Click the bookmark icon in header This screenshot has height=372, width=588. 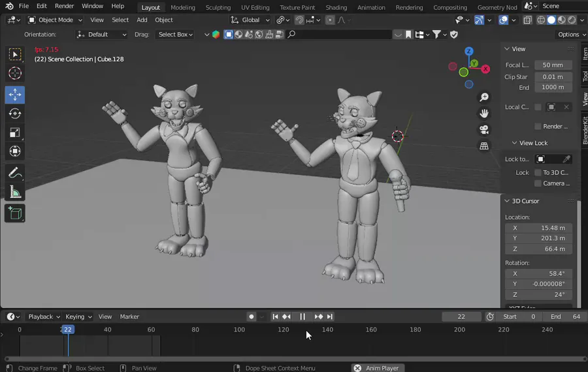(408, 35)
